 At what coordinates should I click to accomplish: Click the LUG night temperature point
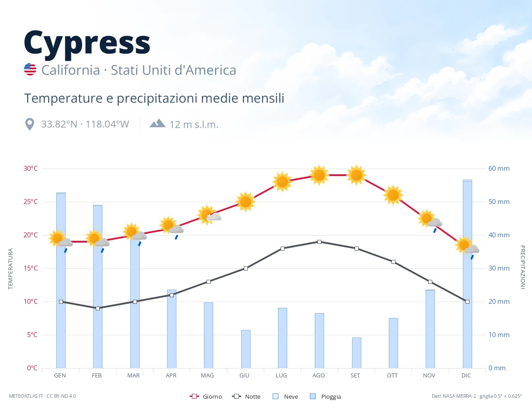pyautogui.click(x=282, y=248)
